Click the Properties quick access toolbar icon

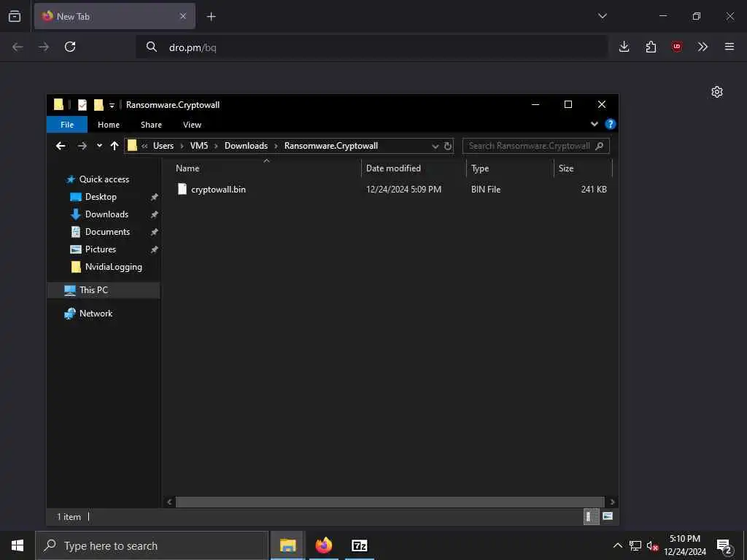(82, 105)
